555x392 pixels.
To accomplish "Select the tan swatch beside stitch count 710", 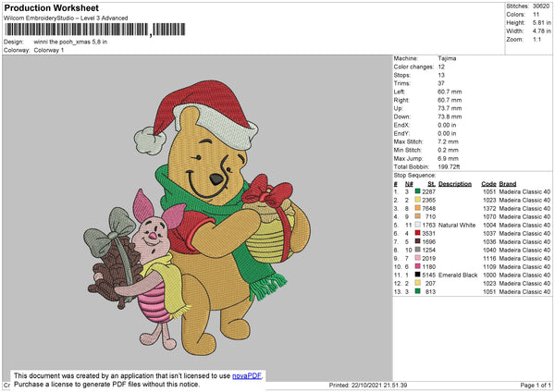I will [x=418, y=216].
